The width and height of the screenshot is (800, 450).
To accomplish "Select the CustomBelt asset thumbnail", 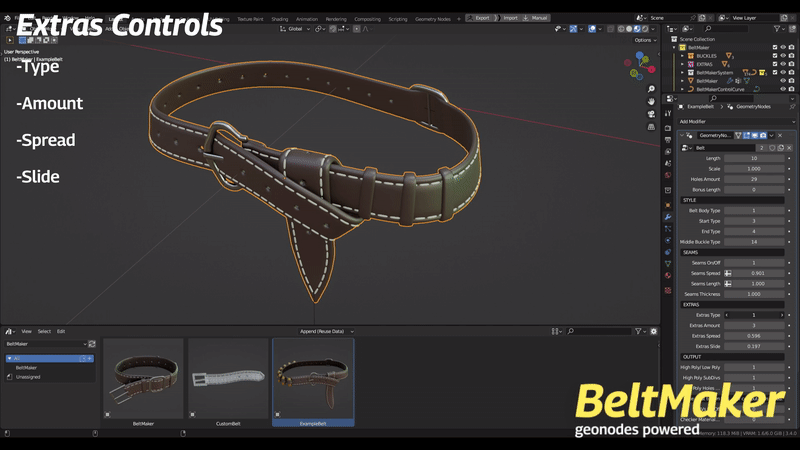I will tap(228, 379).
